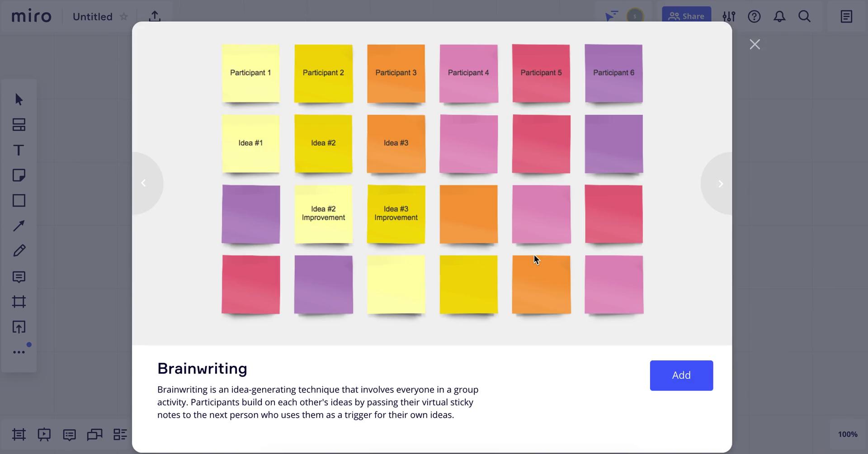Click the Idea #3 orange sticky note
The width and height of the screenshot is (868, 454).
click(396, 143)
